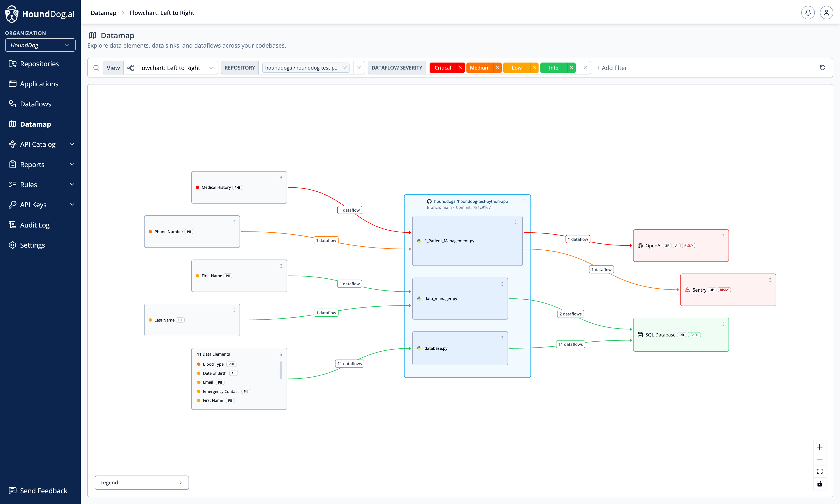
Task: Remove the hounddogai repository value chip
Action: tap(345, 68)
